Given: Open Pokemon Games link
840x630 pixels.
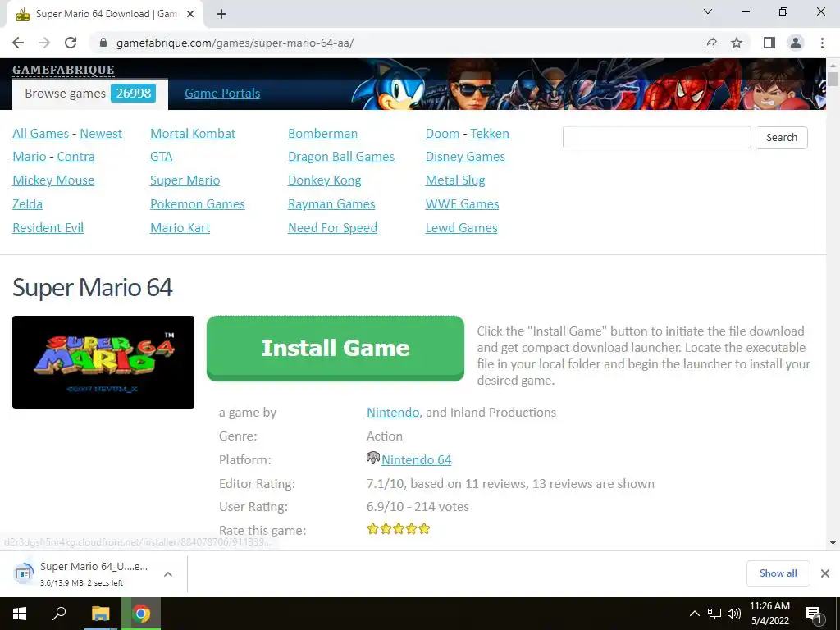Looking at the screenshot, I should click(x=197, y=203).
